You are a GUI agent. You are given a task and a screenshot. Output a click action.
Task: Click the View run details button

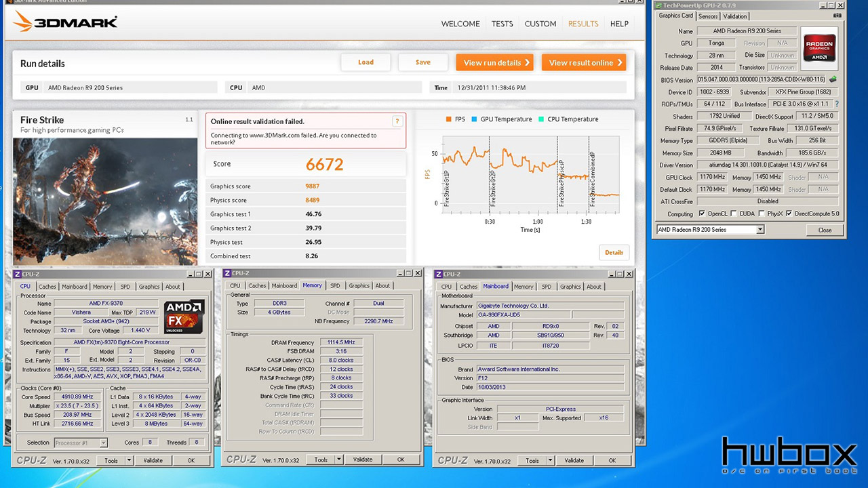495,63
